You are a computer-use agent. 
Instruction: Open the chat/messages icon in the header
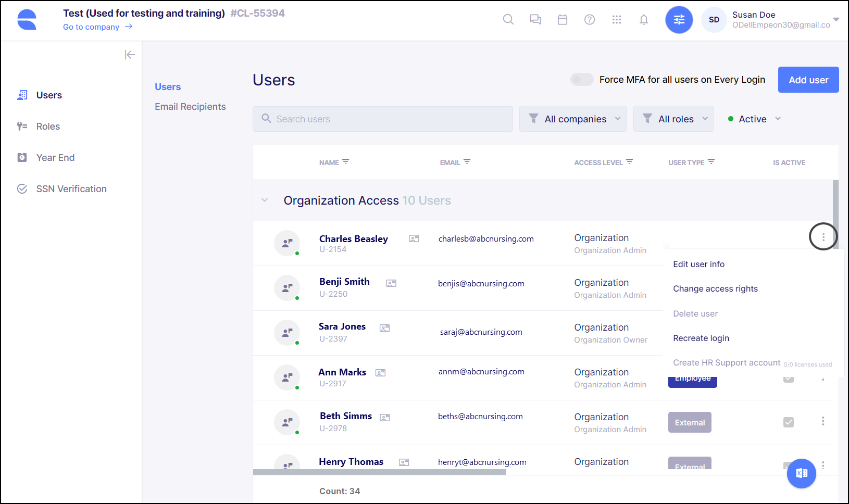pyautogui.click(x=535, y=19)
